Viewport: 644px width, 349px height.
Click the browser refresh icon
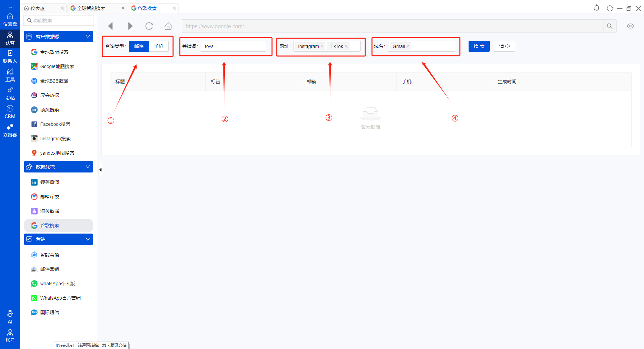point(149,26)
